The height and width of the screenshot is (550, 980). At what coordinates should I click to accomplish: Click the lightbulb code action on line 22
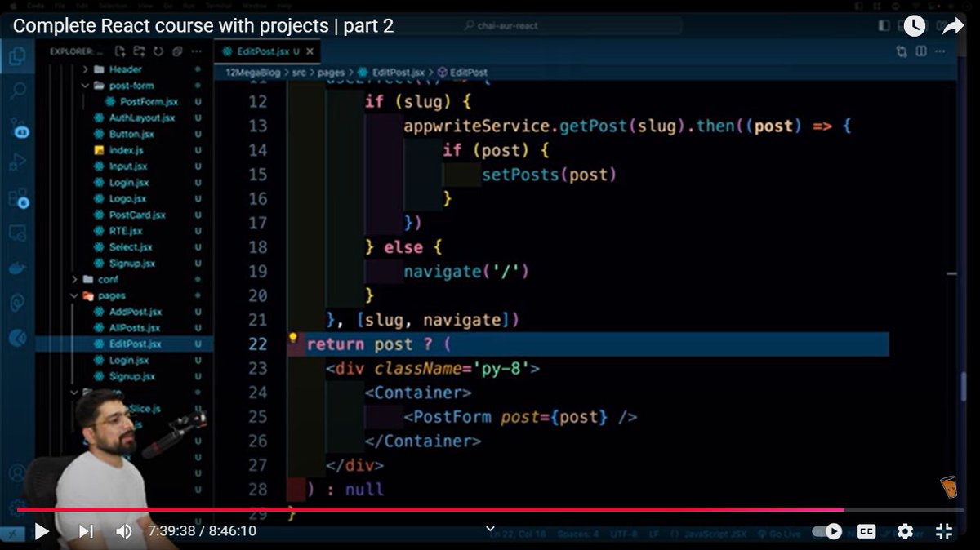(293, 339)
